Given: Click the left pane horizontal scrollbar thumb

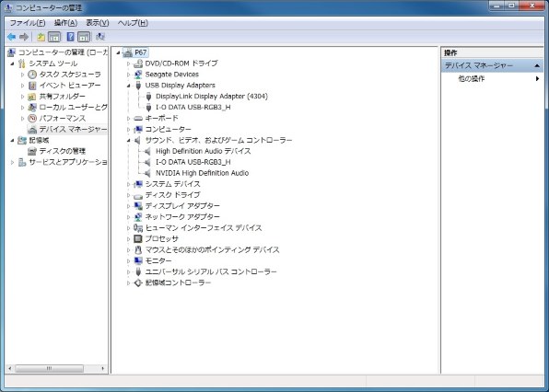Looking at the screenshot, I should (x=49, y=368).
